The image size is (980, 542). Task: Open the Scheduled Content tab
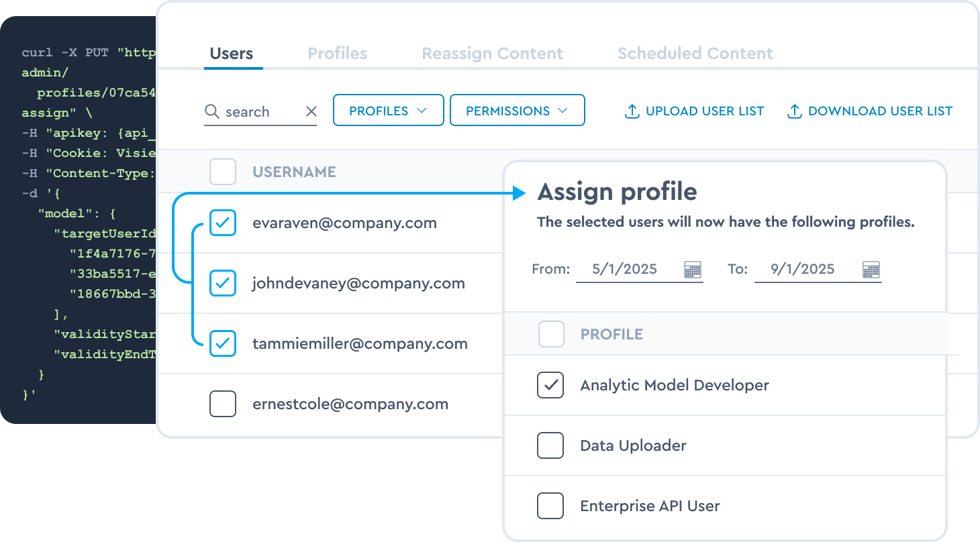tap(695, 54)
